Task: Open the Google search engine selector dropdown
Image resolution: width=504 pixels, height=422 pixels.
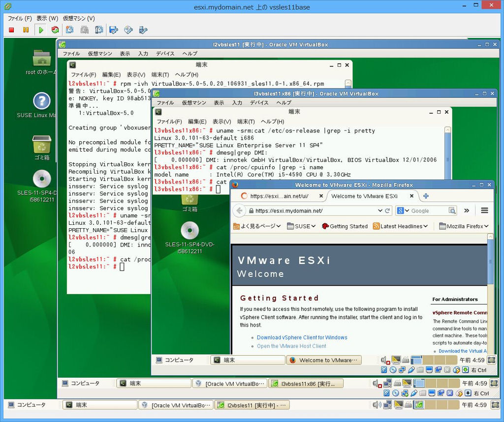Action: click(x=403, y=211)
